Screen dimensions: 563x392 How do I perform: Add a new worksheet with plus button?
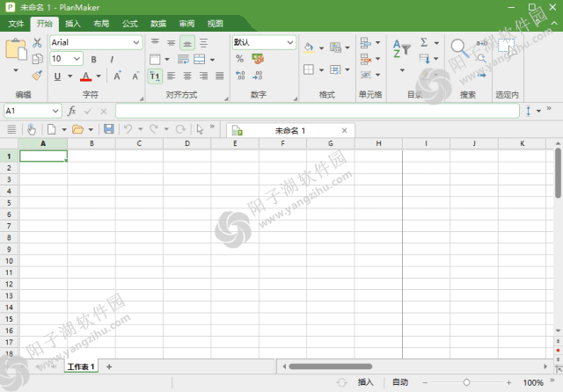(x=109, y=367)
